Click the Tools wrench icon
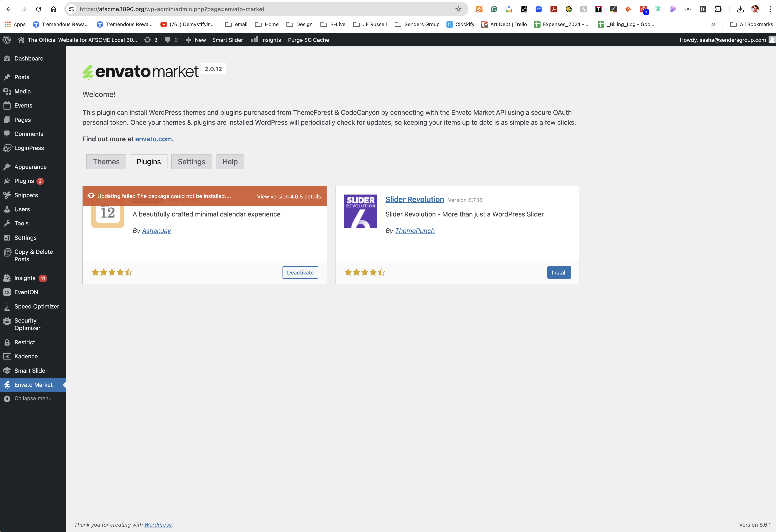776x532 pixels. click(x=7, y=223)
